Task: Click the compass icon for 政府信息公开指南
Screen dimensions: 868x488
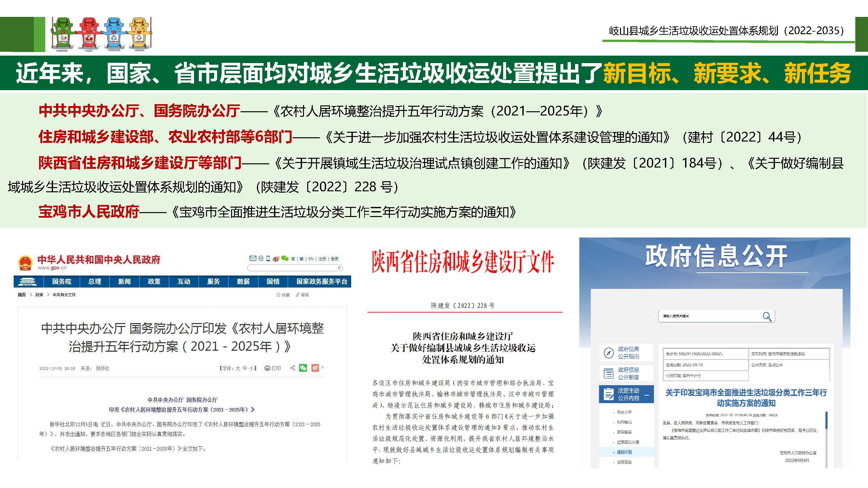Action: pos(609,353)
